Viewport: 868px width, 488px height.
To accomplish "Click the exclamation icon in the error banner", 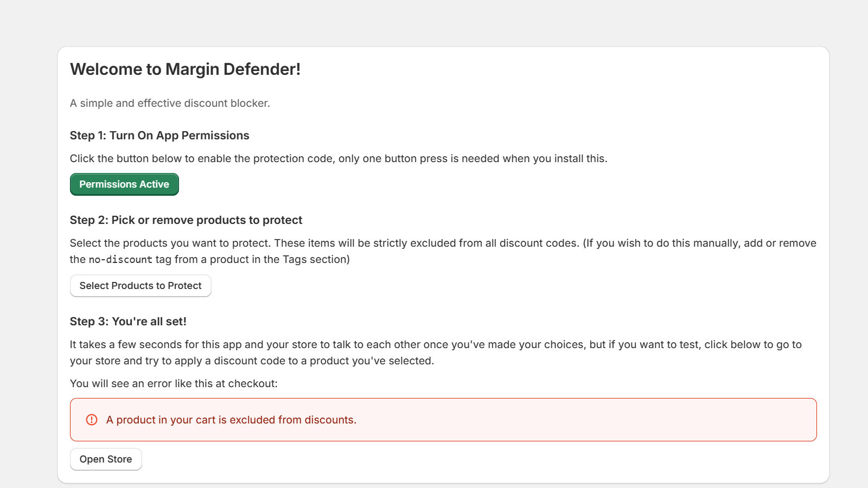I will point(91,419).
